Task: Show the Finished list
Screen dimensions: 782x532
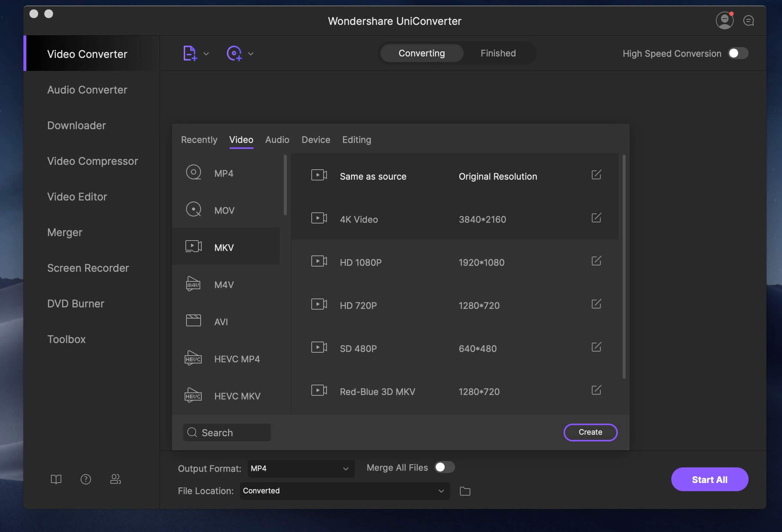Action: coord(498,53)
